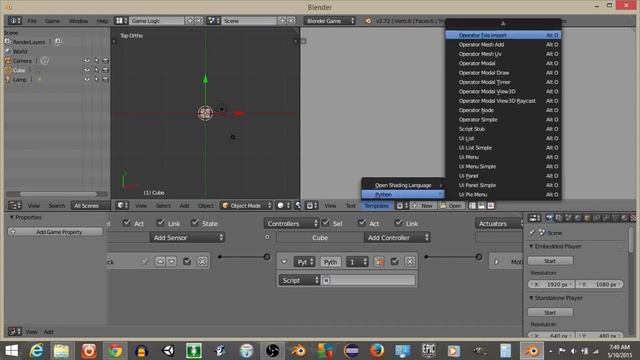Click text editor type icon

312,205
